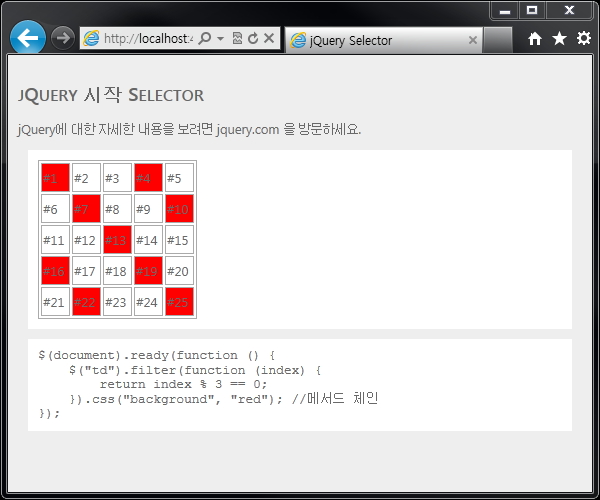Click red table cell #25
600x500 pixels.
(x=179, y=301)
